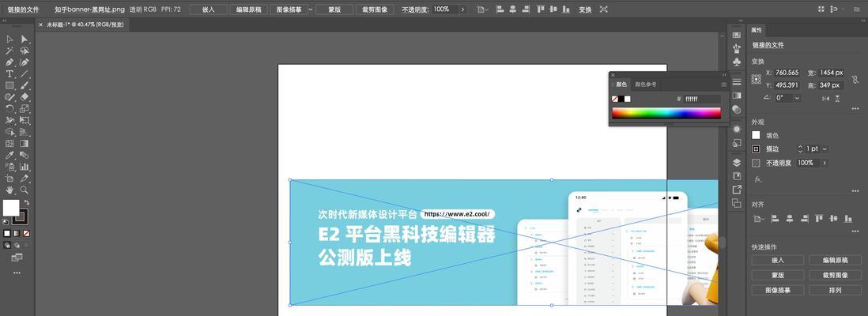Open the align-to dropdown in control bar
The image size is (868, 316).
pyautogui.click(x=482, y=9)
